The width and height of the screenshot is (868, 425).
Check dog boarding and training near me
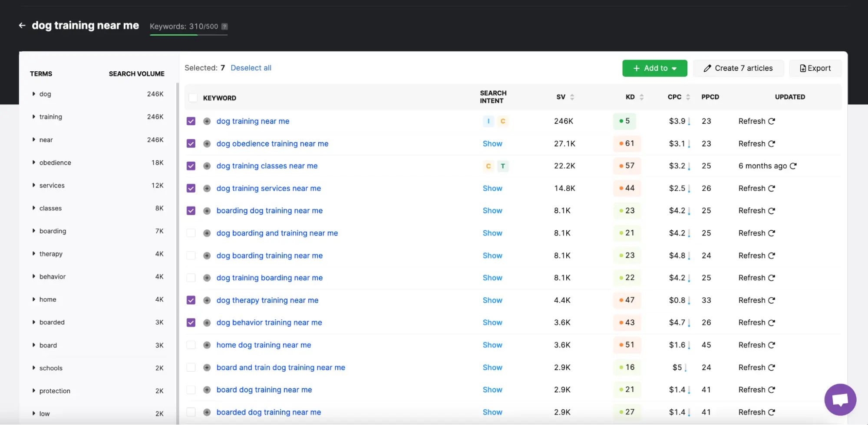[x=191, y=233]
